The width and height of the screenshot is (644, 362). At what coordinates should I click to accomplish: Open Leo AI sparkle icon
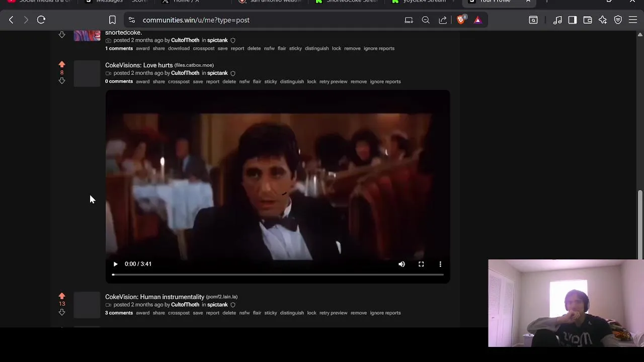tap(603, 20)
